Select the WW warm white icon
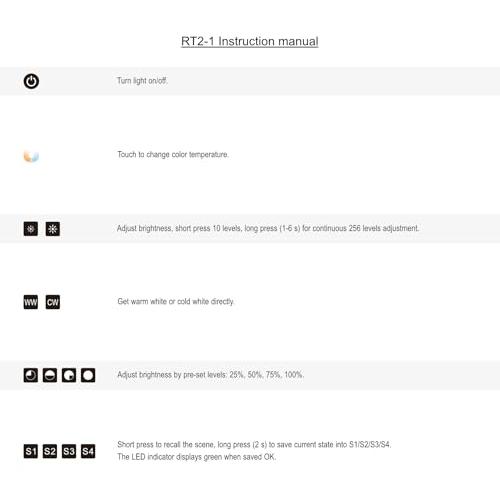This screenshot has height=500, width=500. [31, 302]
